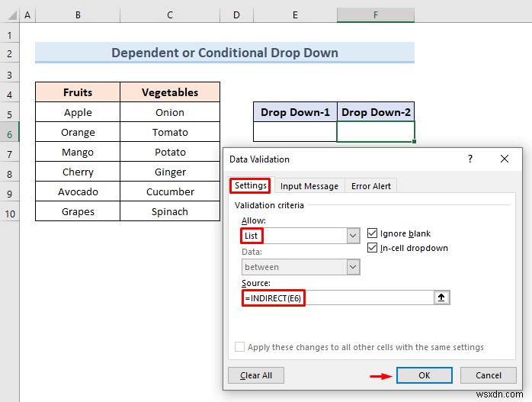Select the Avocado cell
Image resolution: width=532 pixels, height=402 pixels.
click(78, 191)
